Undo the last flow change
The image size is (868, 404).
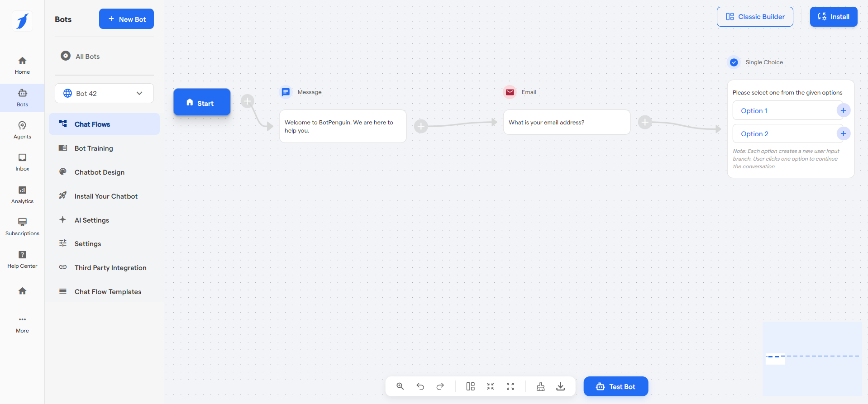tap(420, 386)
